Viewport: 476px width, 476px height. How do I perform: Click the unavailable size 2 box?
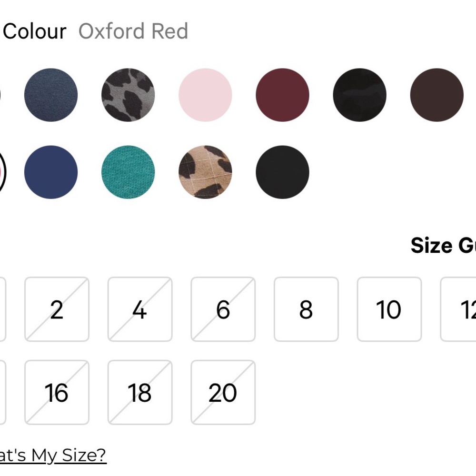tap(57, 309)
